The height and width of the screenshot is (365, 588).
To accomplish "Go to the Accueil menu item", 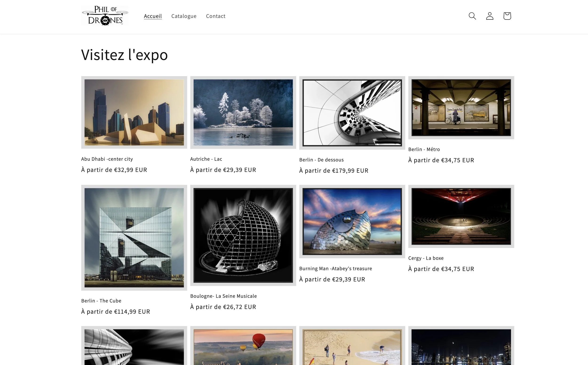I will point(153,16).
